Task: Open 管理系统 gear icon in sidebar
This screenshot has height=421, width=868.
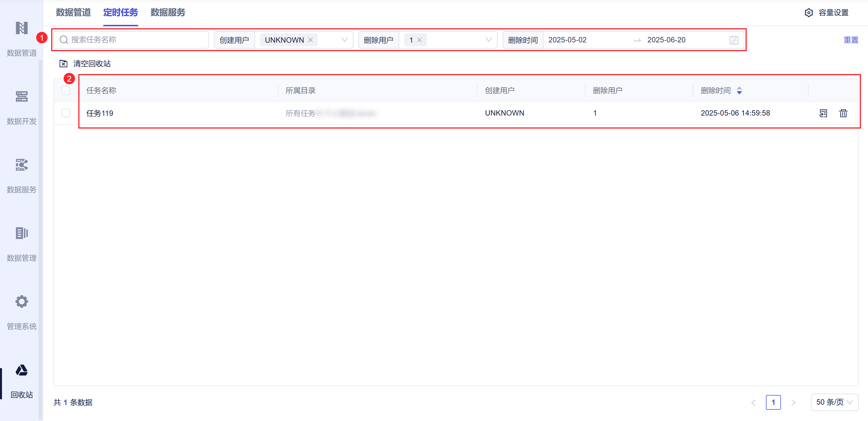Action: [21, 302]
